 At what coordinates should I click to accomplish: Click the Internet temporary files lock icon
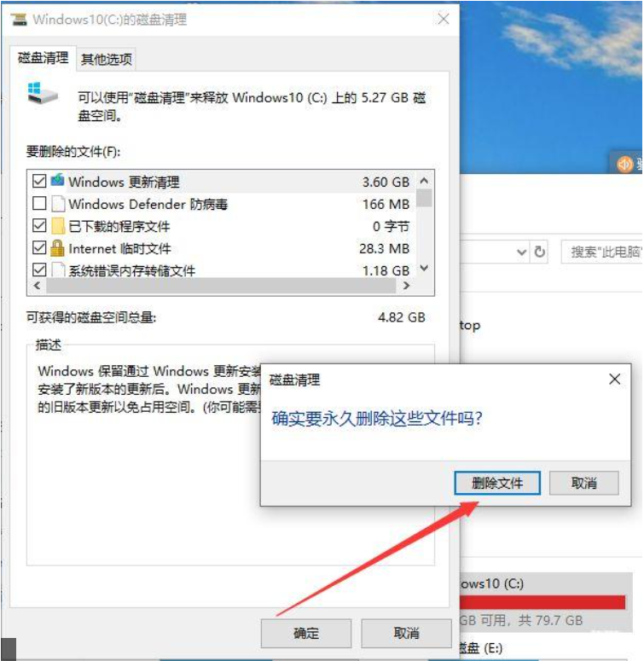57,248
